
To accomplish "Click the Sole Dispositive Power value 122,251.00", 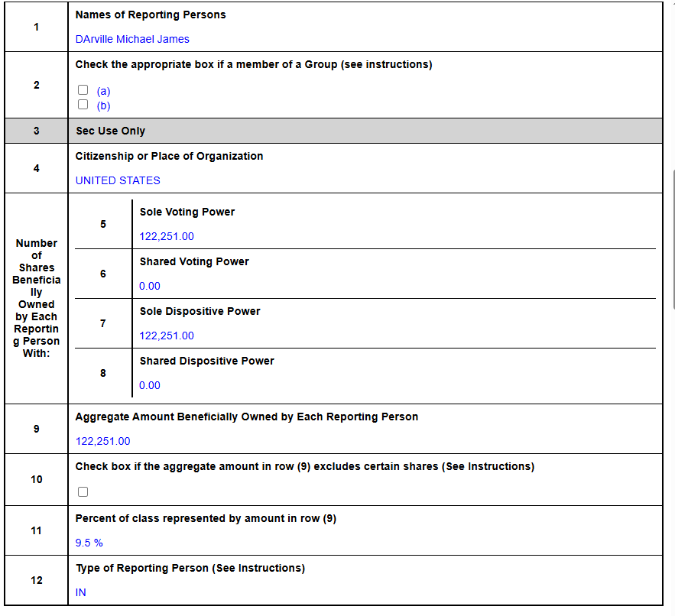I will click(x=167, y=336).
